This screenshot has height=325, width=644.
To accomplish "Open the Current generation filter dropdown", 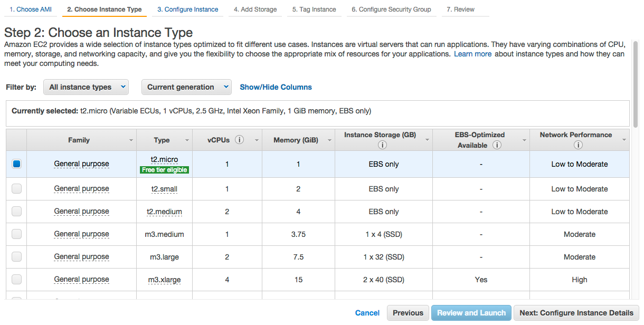I will 186,87.
